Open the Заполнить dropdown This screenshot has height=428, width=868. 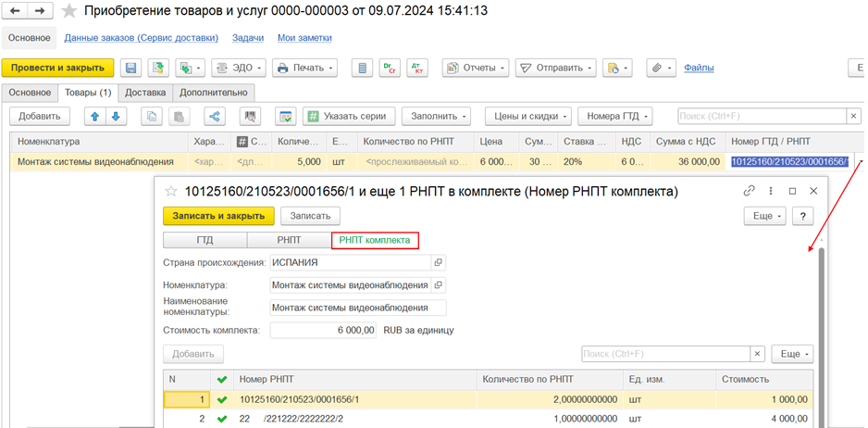coord(436,117)
